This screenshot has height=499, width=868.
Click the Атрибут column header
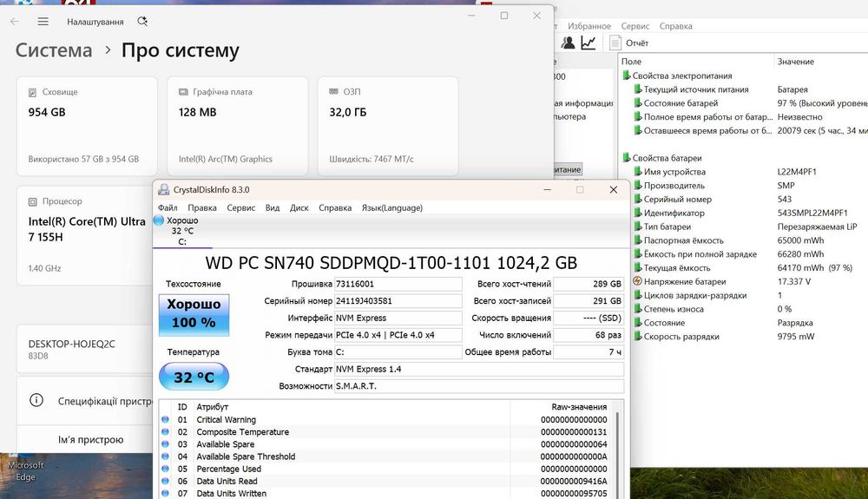point(212,407)
